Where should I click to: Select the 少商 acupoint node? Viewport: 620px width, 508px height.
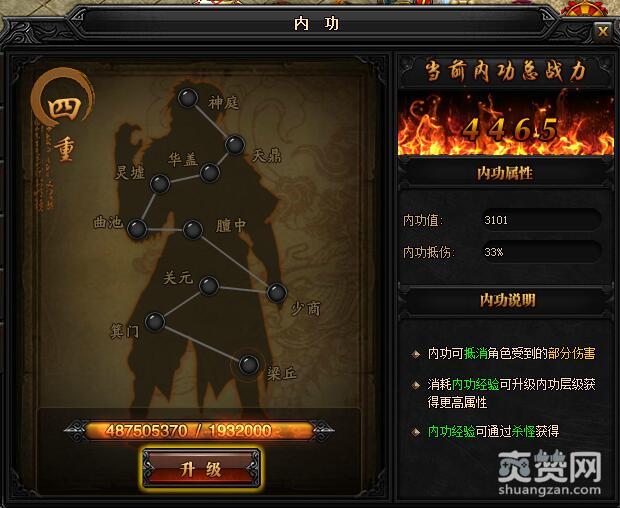coord(277,293)
